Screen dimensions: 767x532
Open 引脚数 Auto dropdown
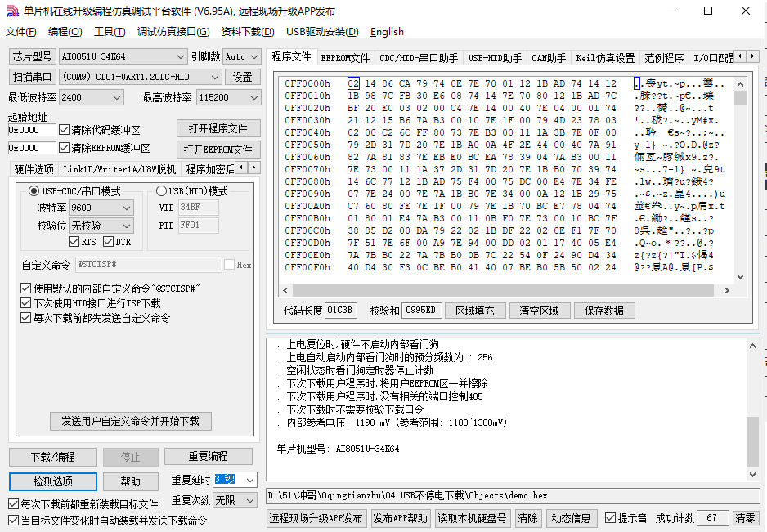click(x=242, y=56)
